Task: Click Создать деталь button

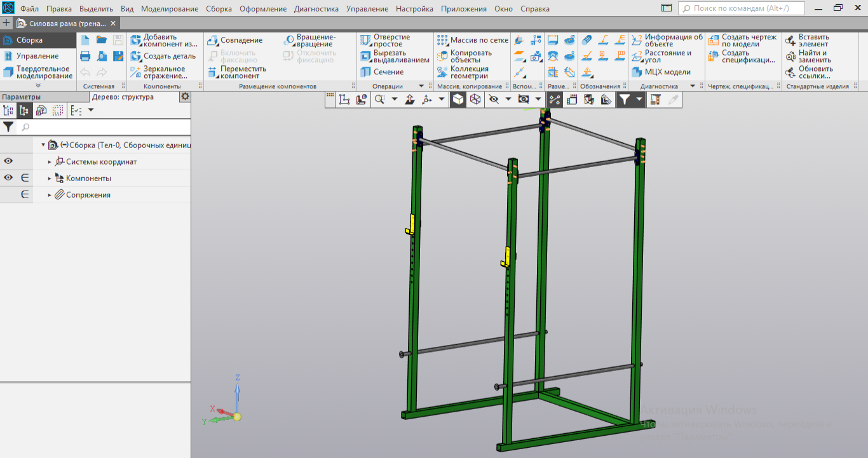Action: [163, 56]
